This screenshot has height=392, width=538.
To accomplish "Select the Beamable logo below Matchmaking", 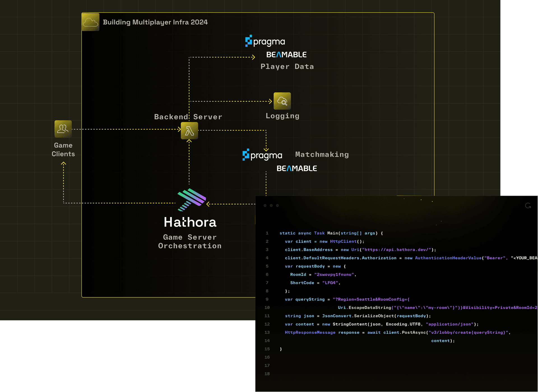I will point(297,168).
